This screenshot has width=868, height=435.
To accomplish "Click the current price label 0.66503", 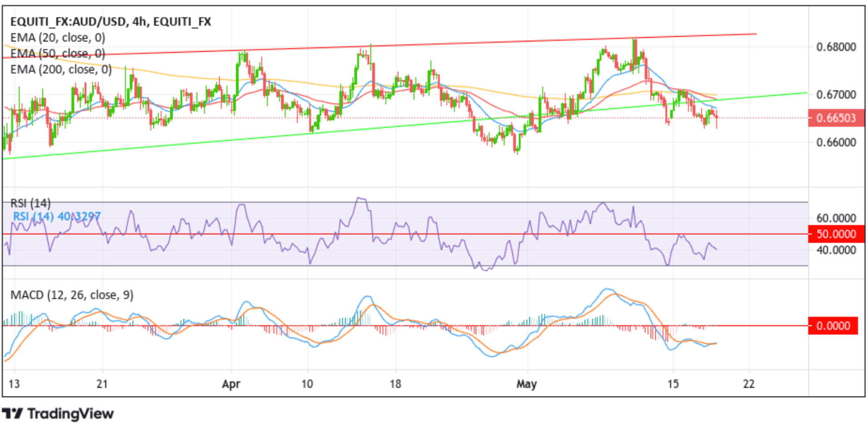I will [x=836, y=118].
